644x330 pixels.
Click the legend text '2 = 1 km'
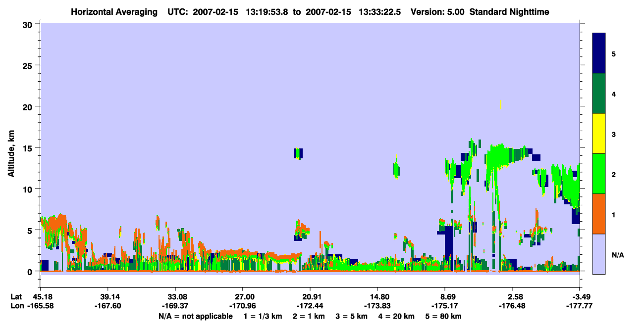point(309,316)
